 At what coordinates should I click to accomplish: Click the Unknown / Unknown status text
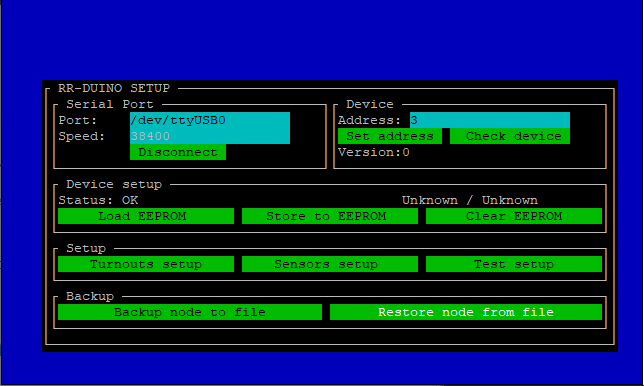(x=470, y=200)
